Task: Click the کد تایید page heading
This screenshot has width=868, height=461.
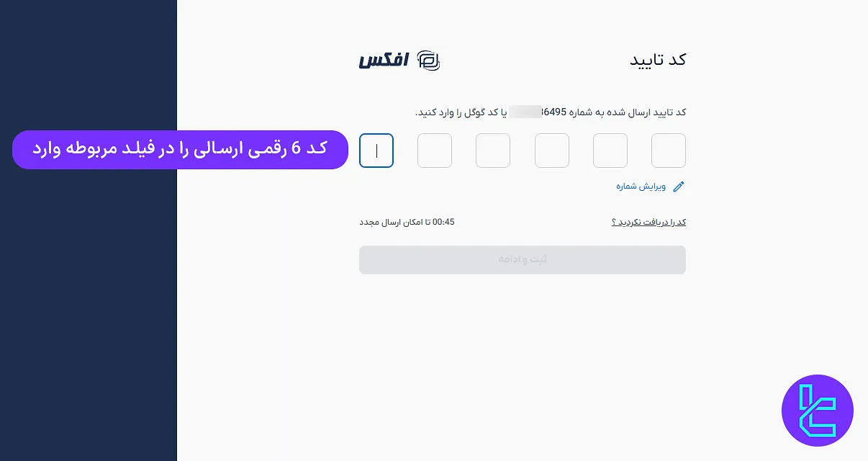Action: pos(657,60)
